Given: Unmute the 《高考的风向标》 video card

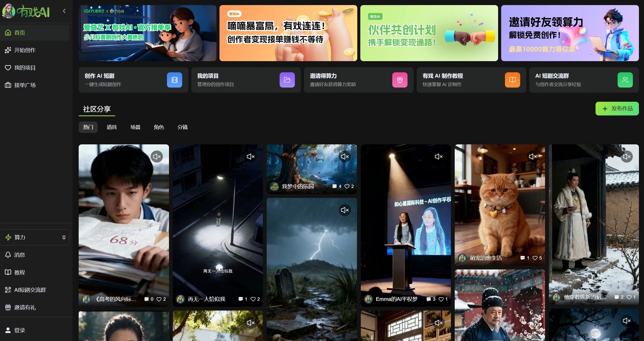Looking at the screenshot, I should click(x=157, y=157).
